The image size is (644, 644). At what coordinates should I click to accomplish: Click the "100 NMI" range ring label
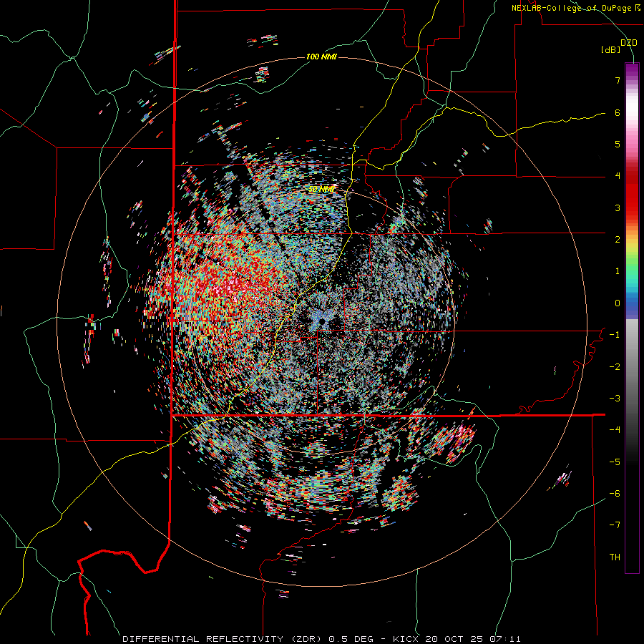321,57
